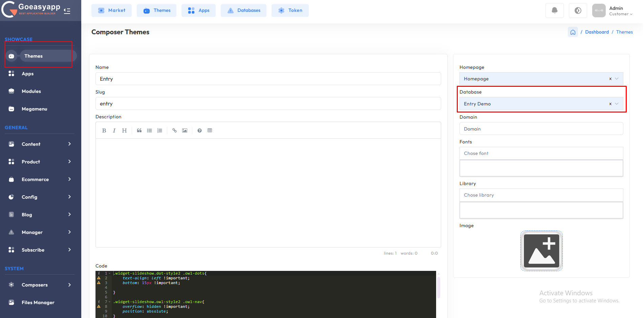Click the insert link icon

pyautogui.click(x=174, y=131)
